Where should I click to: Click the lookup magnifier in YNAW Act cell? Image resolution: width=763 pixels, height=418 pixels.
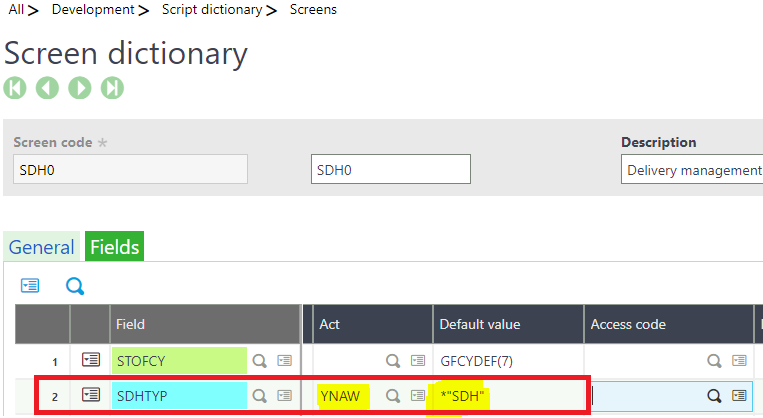[393, 395]
